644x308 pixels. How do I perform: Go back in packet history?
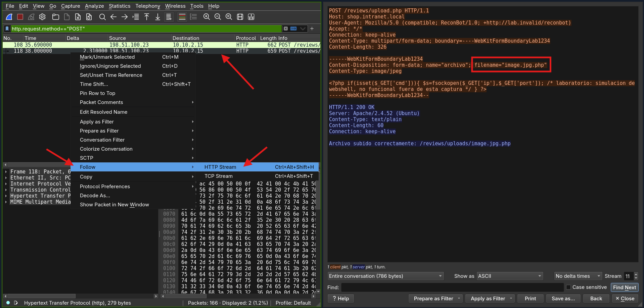(x=113, y=17)
